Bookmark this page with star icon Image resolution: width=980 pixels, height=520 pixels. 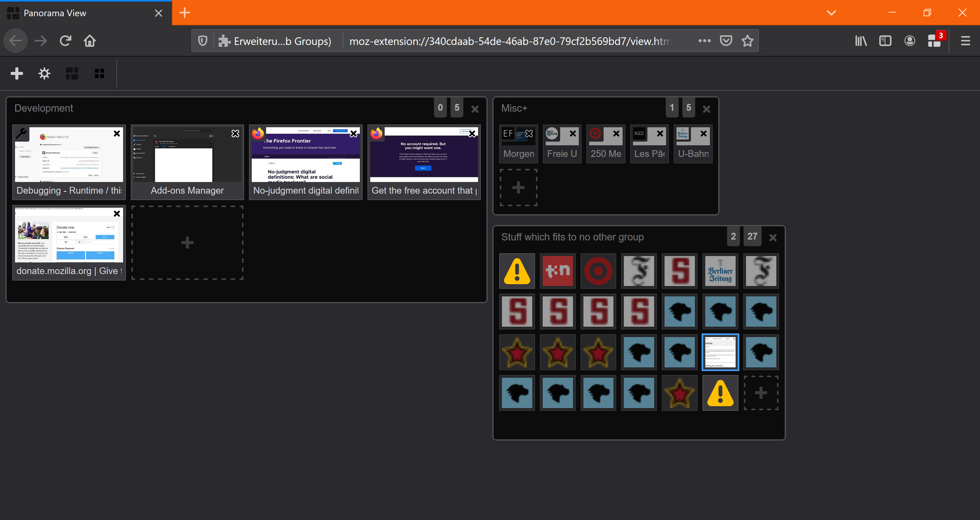(x=747, y=41)
